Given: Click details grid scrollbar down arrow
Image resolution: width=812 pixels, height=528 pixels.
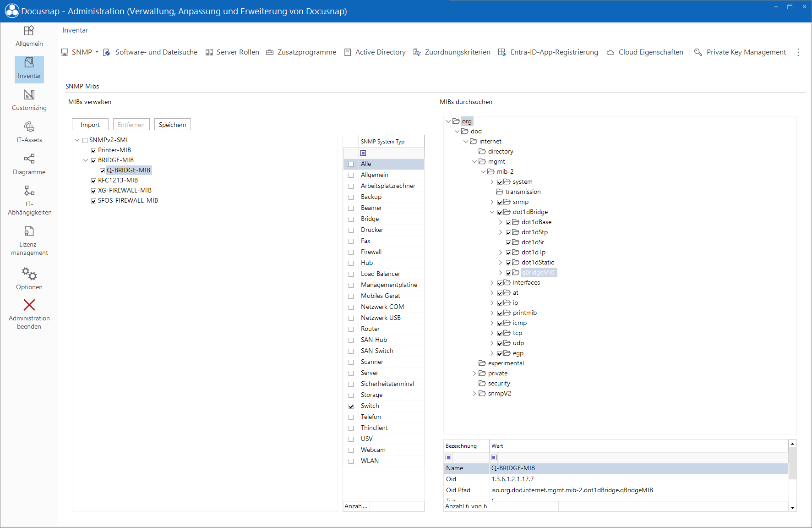Looking at the screenshot, I should tap(792, 507).
